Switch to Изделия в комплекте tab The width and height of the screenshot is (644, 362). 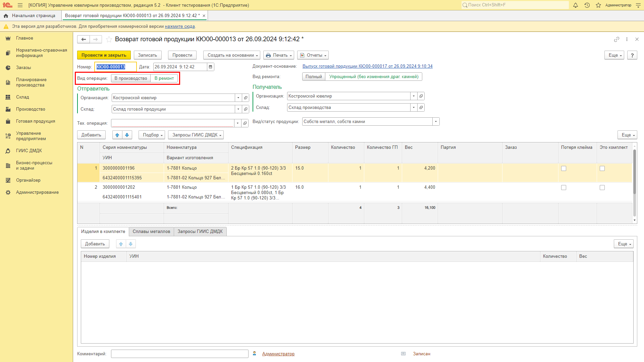pos(103,232)
